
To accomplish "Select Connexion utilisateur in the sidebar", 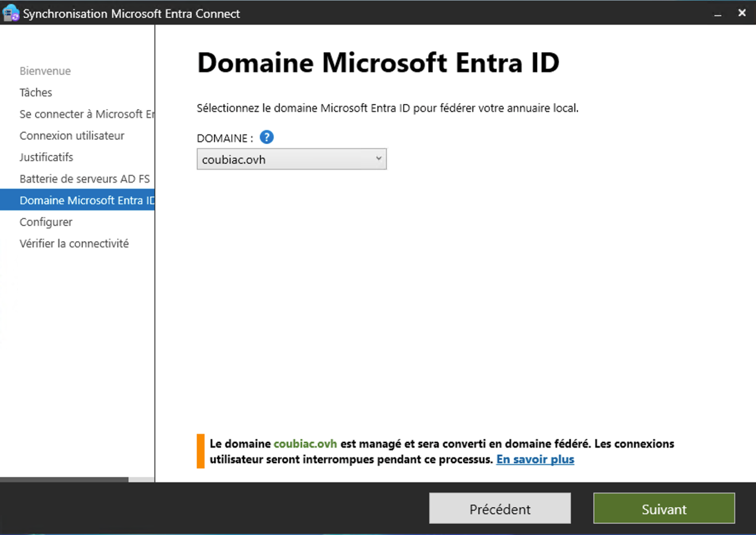I will [72, 135].
